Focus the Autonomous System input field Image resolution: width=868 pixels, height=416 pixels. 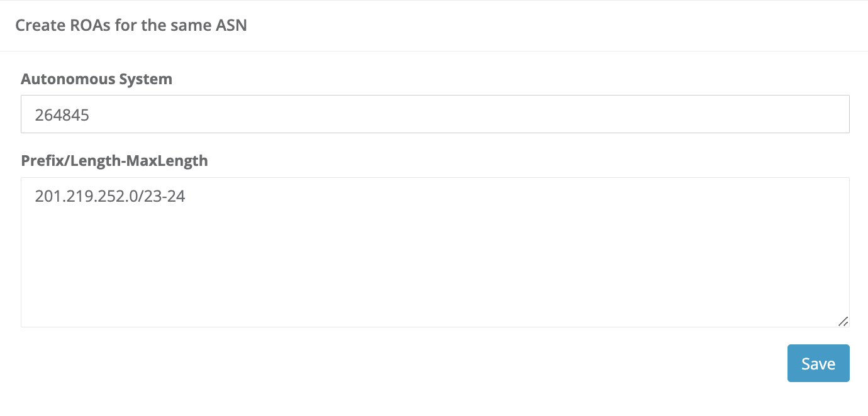[435, 114]
